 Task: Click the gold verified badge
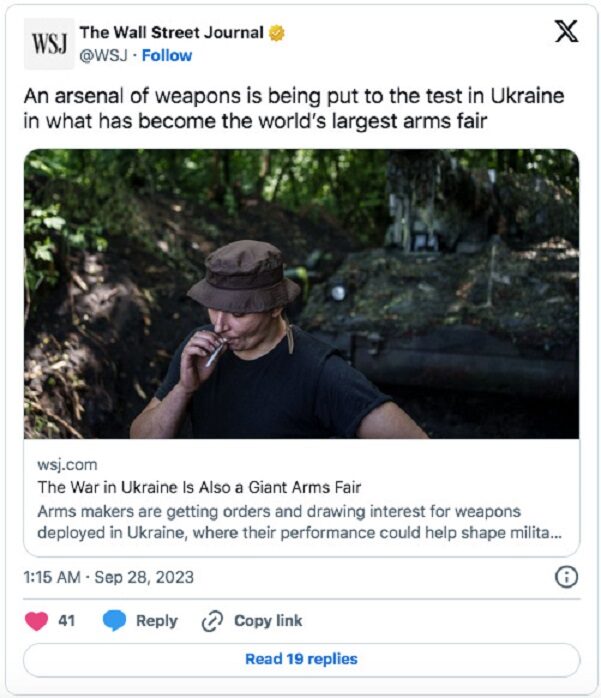point(276,33)
